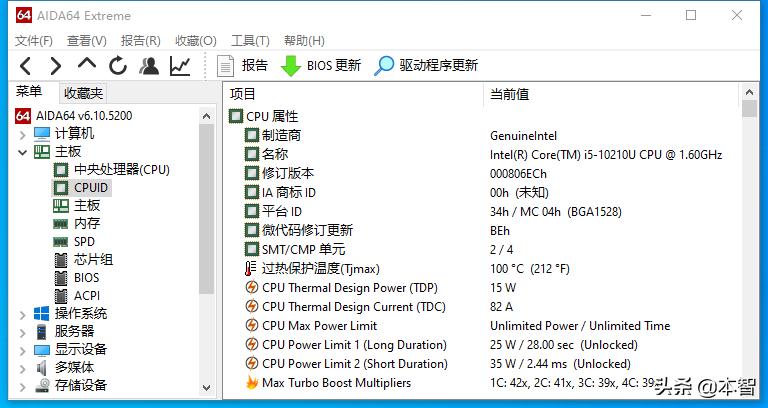Expand the 服务器 tree node

tap(22, 333)
